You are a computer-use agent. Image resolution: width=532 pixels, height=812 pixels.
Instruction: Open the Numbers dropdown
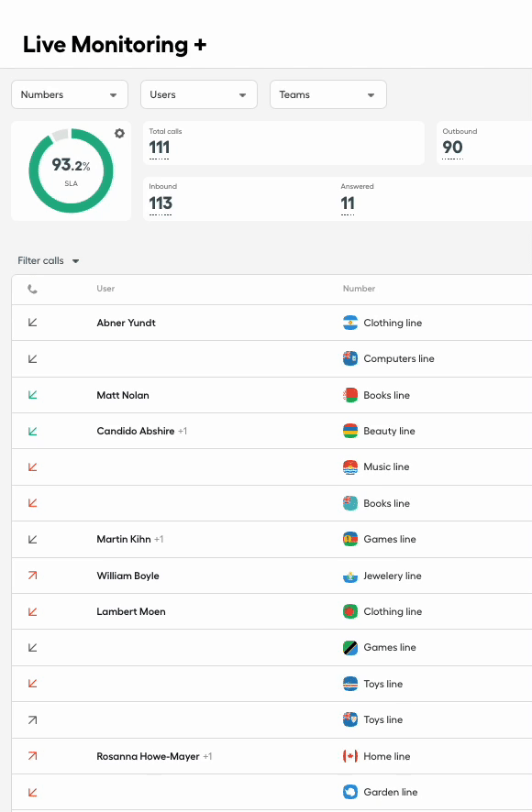coord(70,94)
